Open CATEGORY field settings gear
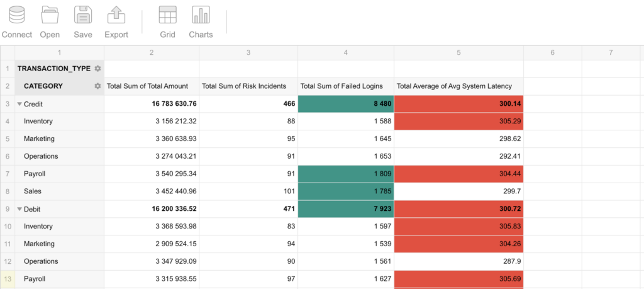This screenshot has width=644, height=289. 97,86
